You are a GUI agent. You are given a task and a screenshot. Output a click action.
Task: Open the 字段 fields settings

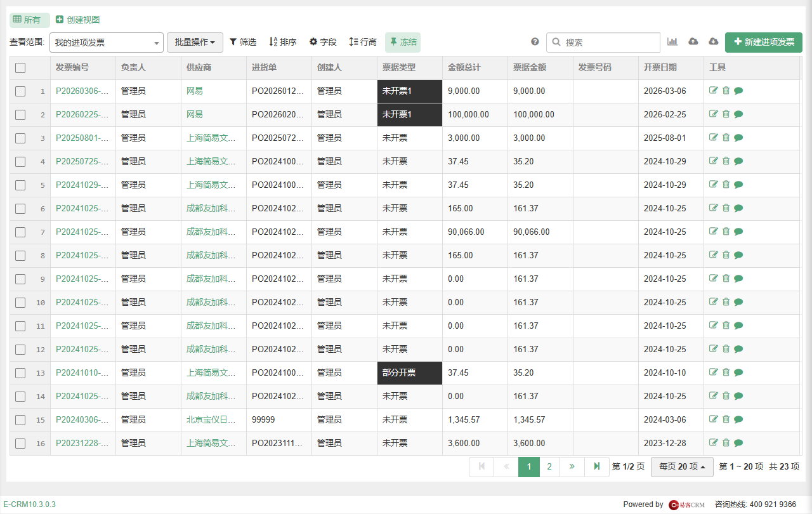click(x=323, y=42)
